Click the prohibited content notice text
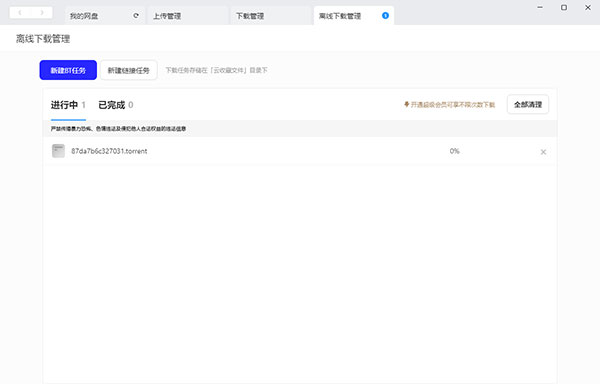This screenshot has width=600, height=384. (118, 129)
